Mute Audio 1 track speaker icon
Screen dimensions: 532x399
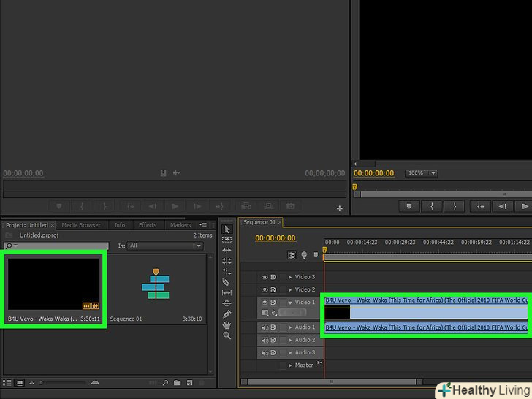click(265, 327)
